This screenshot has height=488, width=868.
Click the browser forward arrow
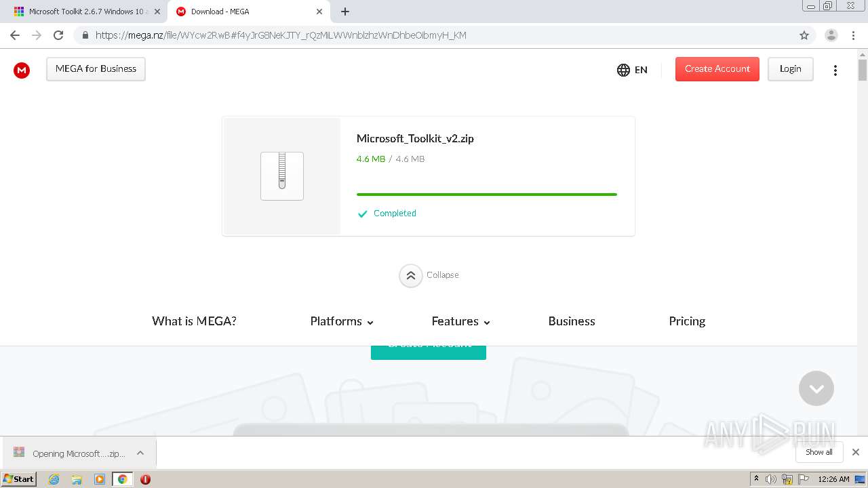point(37,35)
